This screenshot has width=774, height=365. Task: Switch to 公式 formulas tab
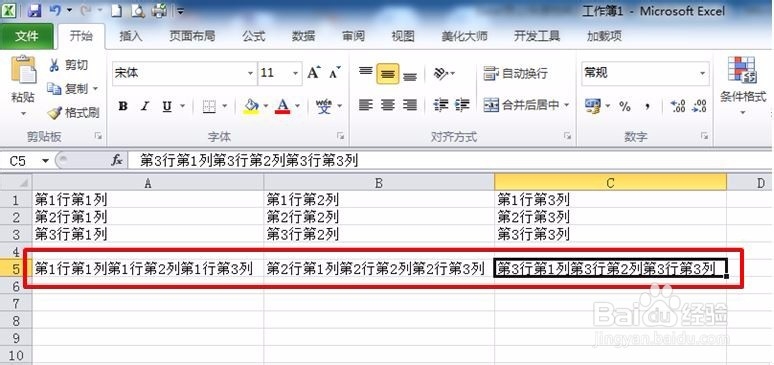pos(254,36)
